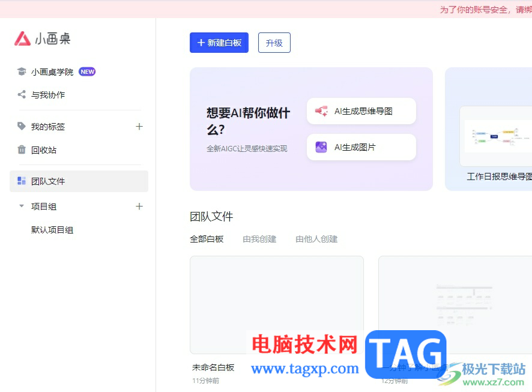Viewport: 532px width, 392px height.
Task: Click the account security notice in the banner
Action: pyautogui.click(x=486, y=10)
